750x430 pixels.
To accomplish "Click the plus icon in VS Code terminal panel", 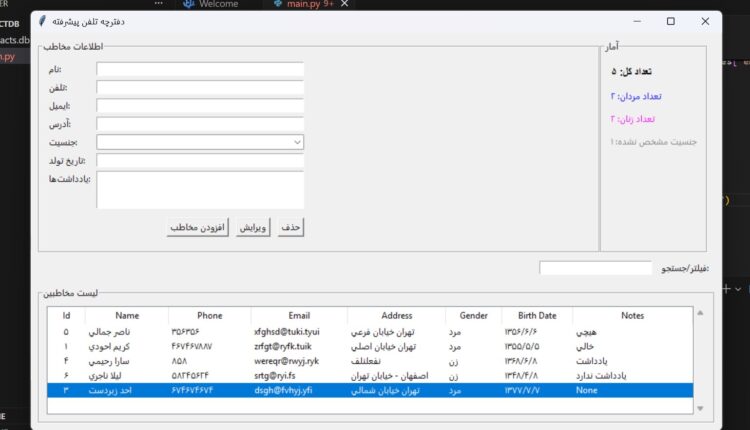I will (x=727, y=289).
